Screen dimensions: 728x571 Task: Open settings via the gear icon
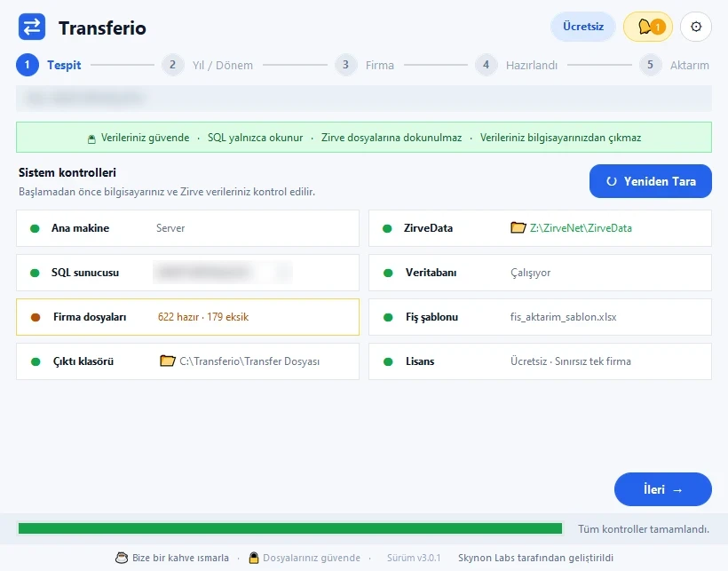coord(695,27)
